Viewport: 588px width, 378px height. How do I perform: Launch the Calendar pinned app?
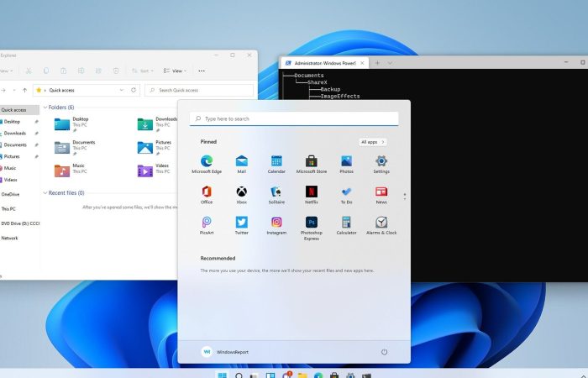pyautogui.click(x=276, y=165)
